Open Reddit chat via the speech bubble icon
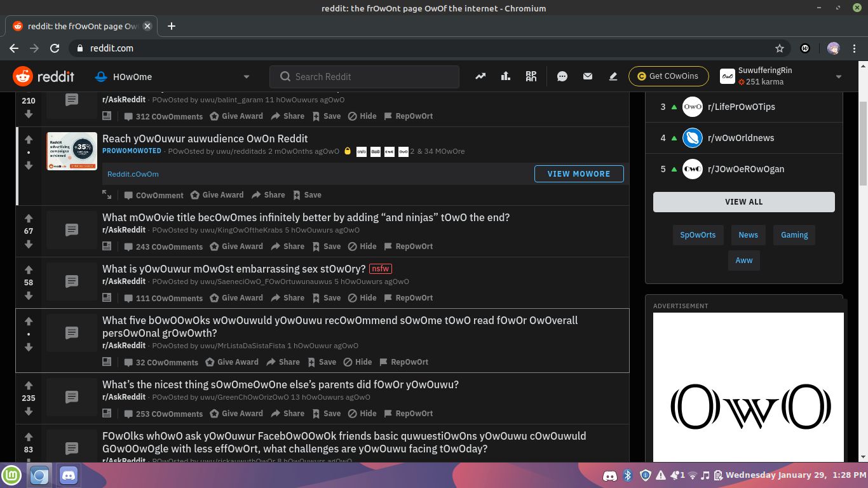Viewport: 868px width, 488px height. click(x=562, y=76)
